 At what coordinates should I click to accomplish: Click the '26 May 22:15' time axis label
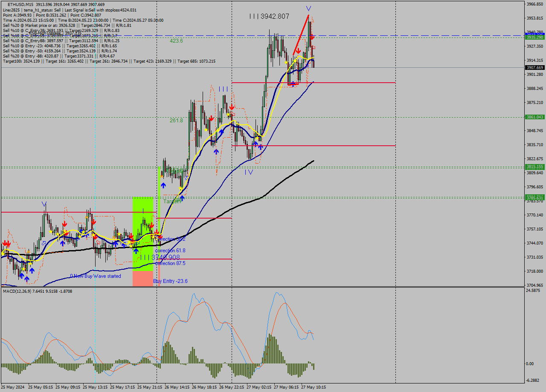click(232, 387)
